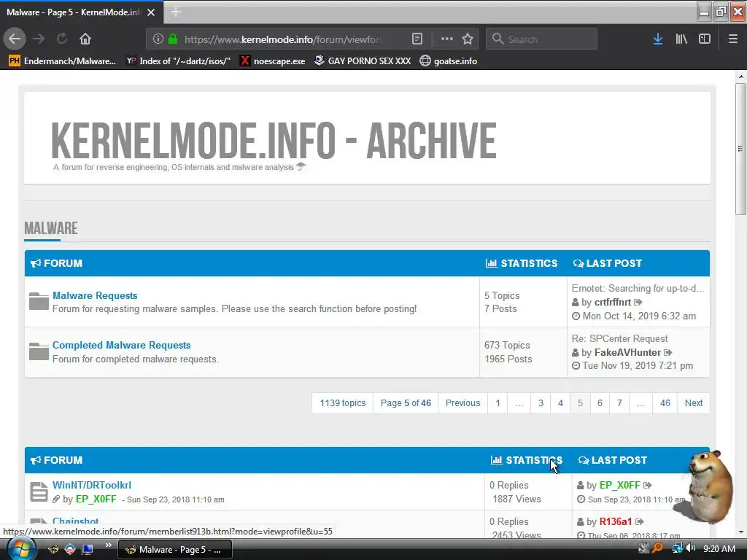The width and height of the screenshot is (747, 560).
Task: Click the Page 5 of 46 jump control
Action: coord(406,402)
